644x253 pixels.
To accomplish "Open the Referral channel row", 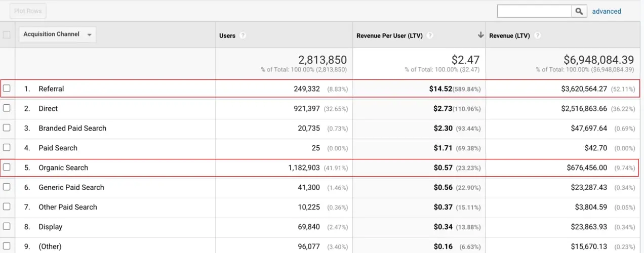I will [51, 89].
